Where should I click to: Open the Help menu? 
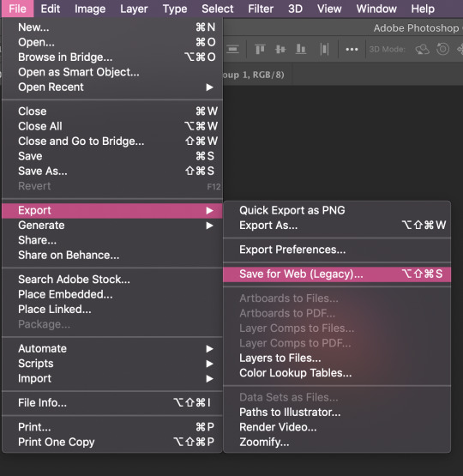[x=423, y=9]
